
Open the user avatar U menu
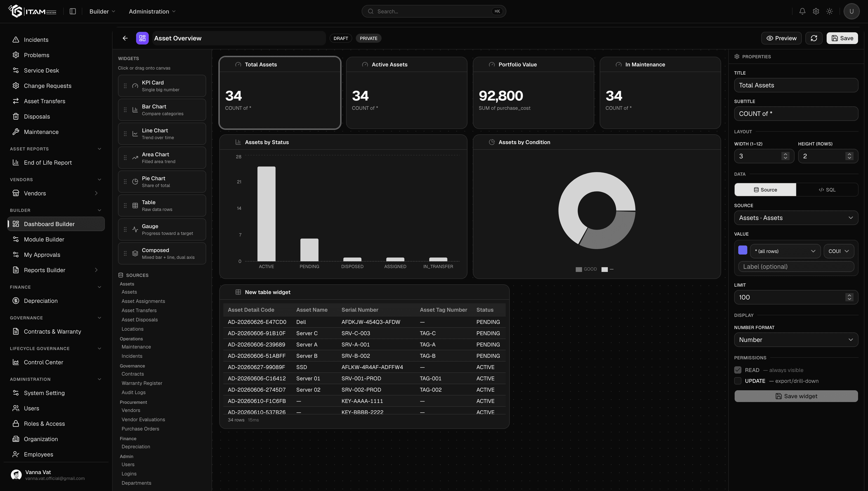click(x=851, y=11)
